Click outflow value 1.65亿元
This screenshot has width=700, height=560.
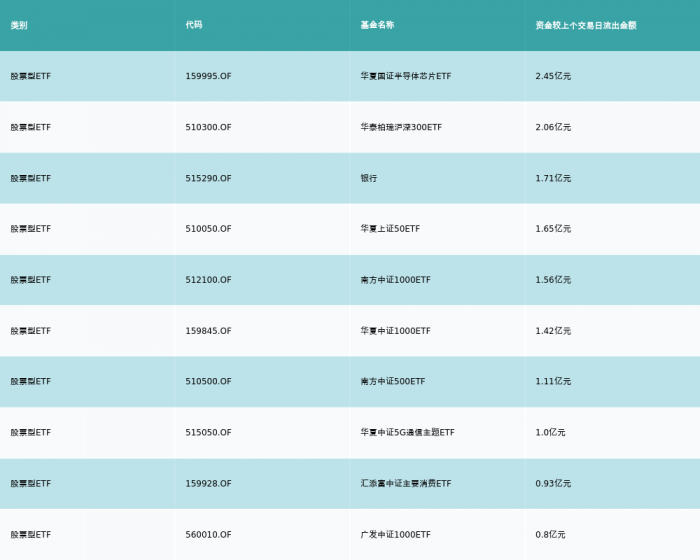(x=553, y=229)
